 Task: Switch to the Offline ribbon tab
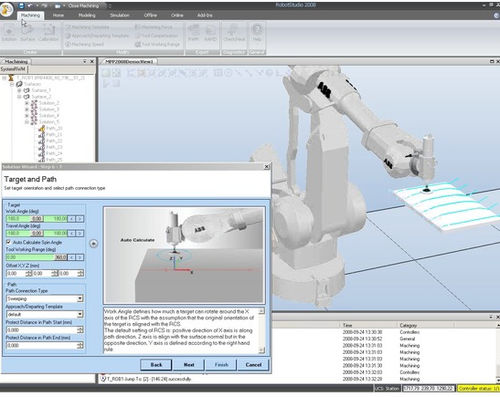150,15
